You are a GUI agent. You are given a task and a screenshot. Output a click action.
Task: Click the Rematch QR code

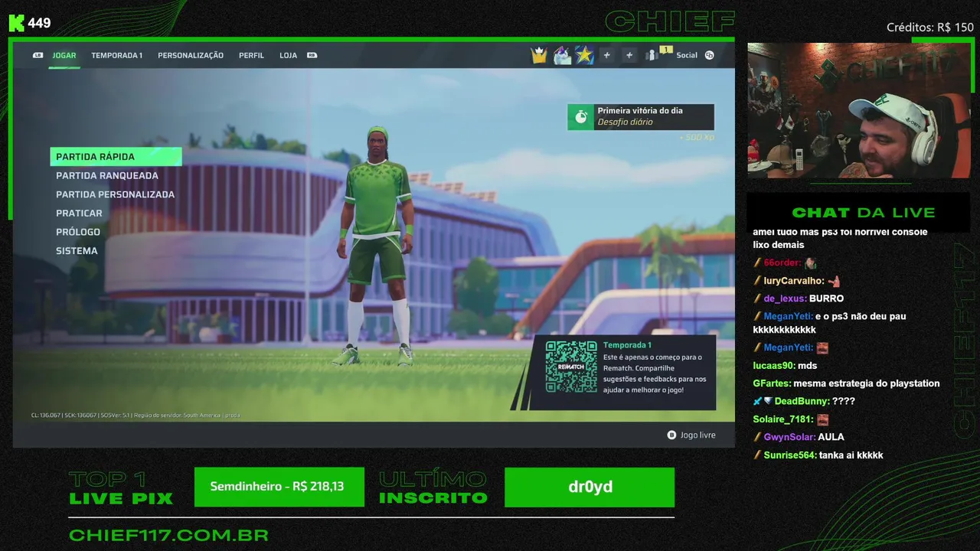(571, 367)
